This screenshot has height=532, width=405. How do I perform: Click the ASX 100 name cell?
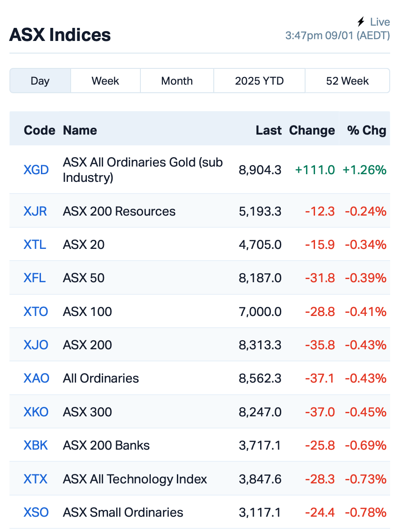point(87,311)
